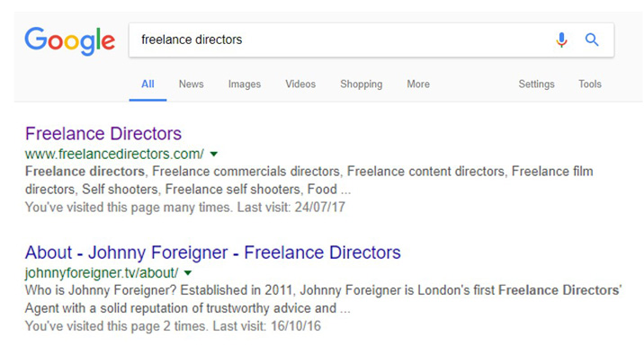Click the blue magnifying glass search icon
Image resolution: width=644 pixels, height=363 pixels.
[592, 40]
